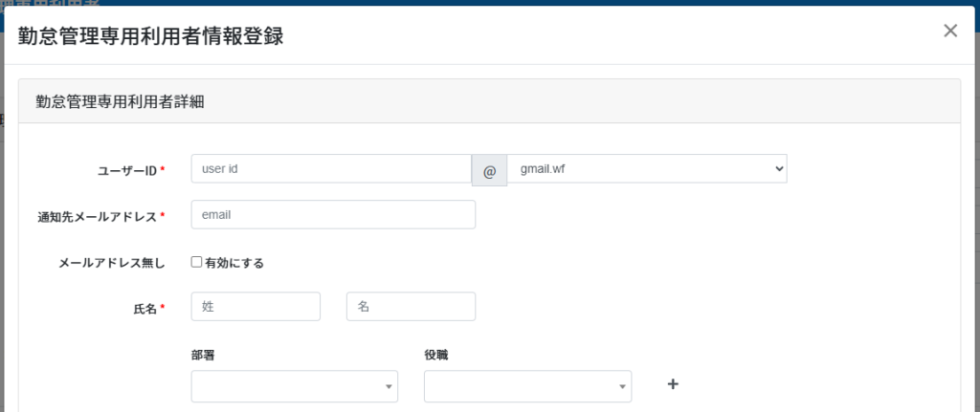
Task: Click the 有効にする label text
Action: [x=234, y=263]
